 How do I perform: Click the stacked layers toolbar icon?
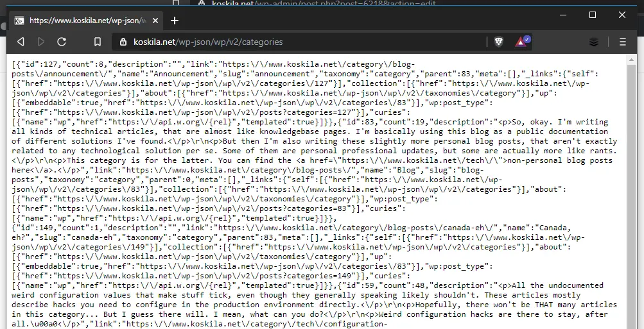click(594, 42)
